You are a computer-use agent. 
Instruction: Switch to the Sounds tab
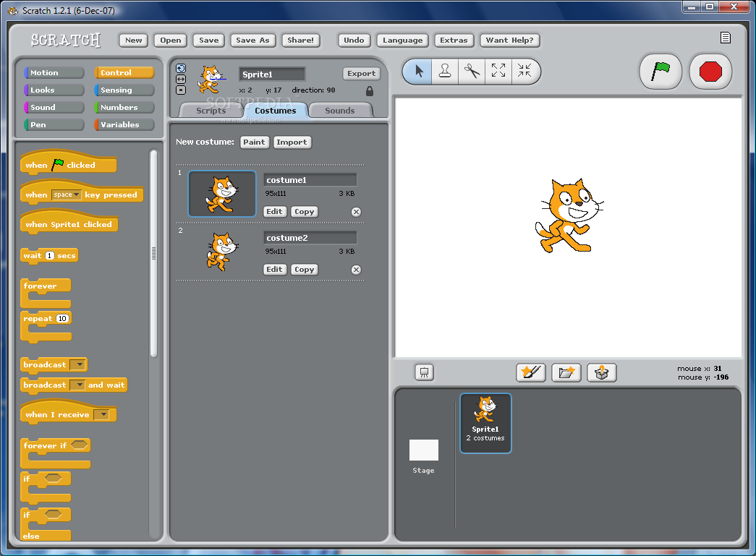point(340,111)
